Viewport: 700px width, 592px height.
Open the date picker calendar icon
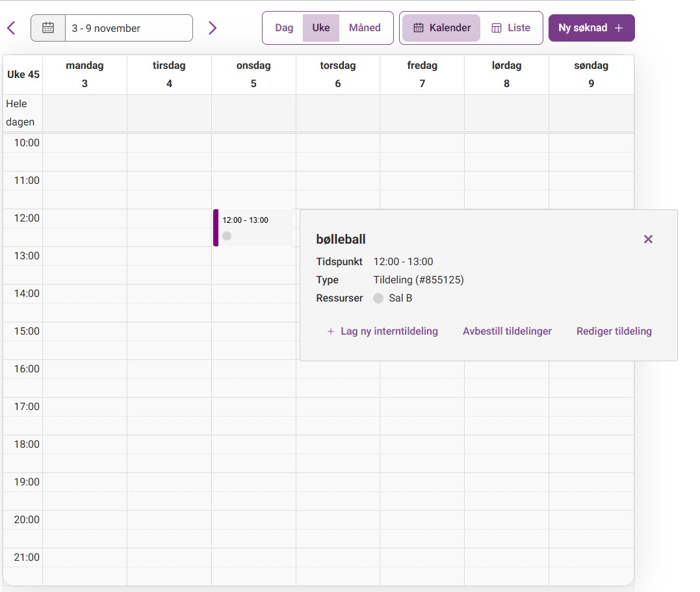(48, 28)
